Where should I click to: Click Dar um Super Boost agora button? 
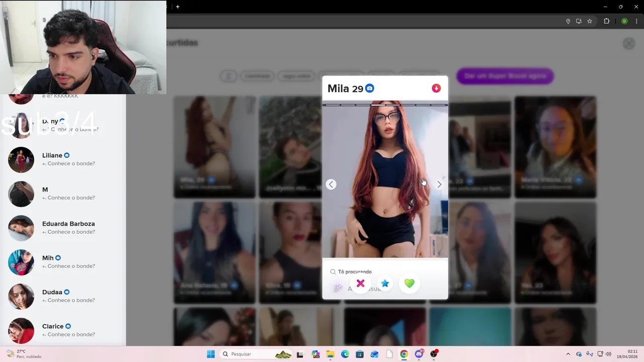pos(505,76)
